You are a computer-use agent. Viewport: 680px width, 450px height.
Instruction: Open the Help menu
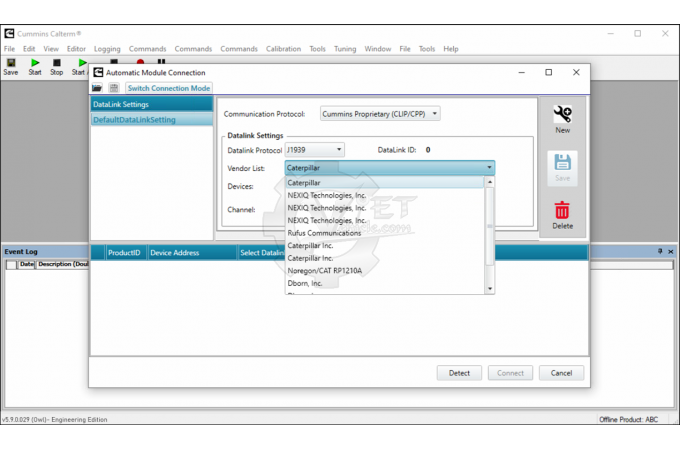tap(451, 49)
